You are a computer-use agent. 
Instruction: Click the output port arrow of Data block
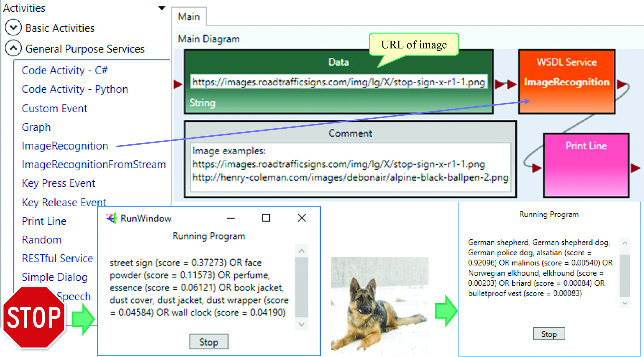[500, 84]
